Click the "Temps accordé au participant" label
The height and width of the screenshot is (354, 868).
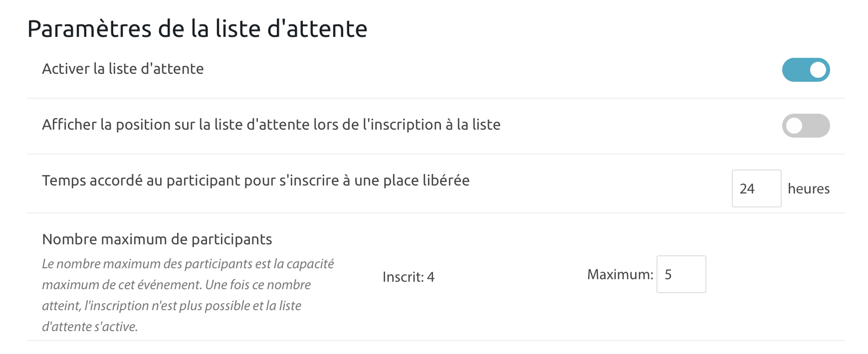click(255, 180)
